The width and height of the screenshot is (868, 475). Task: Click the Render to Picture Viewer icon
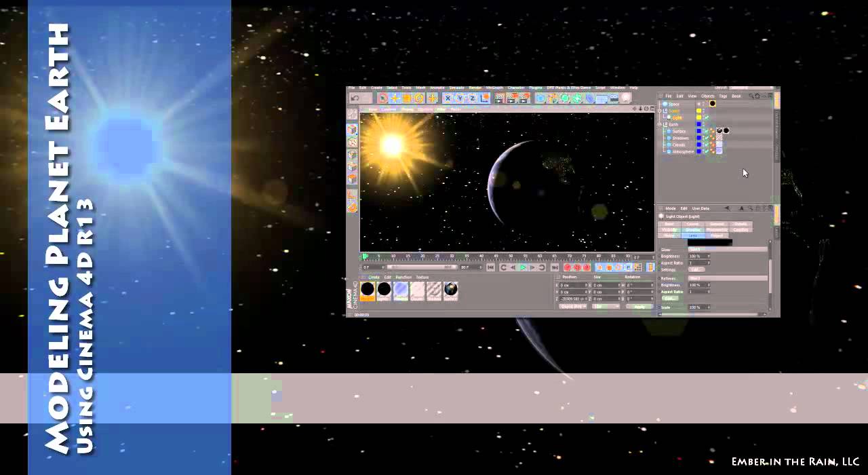pos(511,98)
